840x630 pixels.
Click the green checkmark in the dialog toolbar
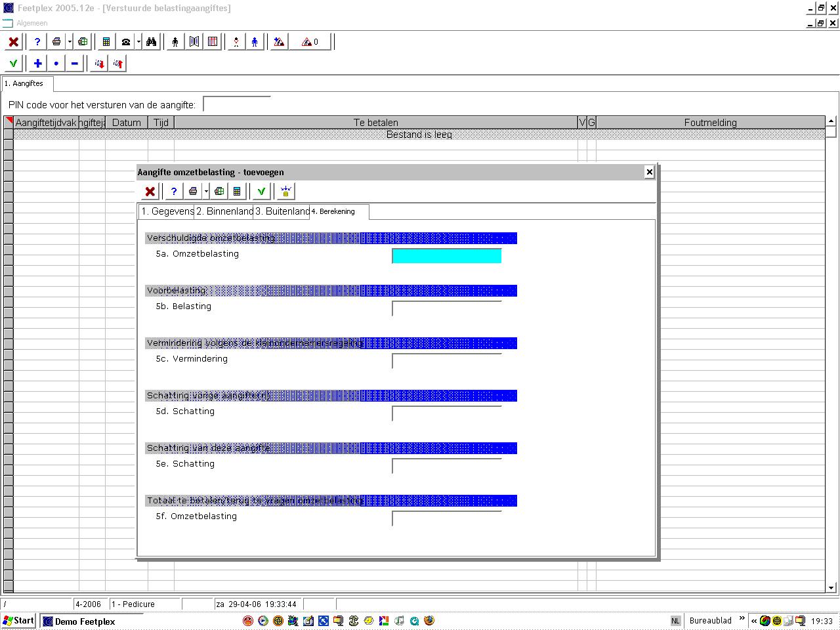point(261,192)
